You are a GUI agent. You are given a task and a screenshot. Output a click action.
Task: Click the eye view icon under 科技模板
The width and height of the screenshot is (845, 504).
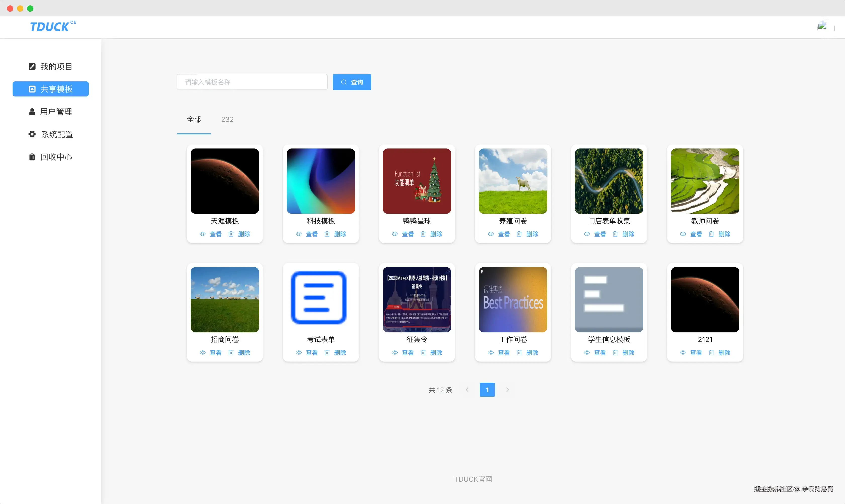pyautogui.click(x=299, y=234)
